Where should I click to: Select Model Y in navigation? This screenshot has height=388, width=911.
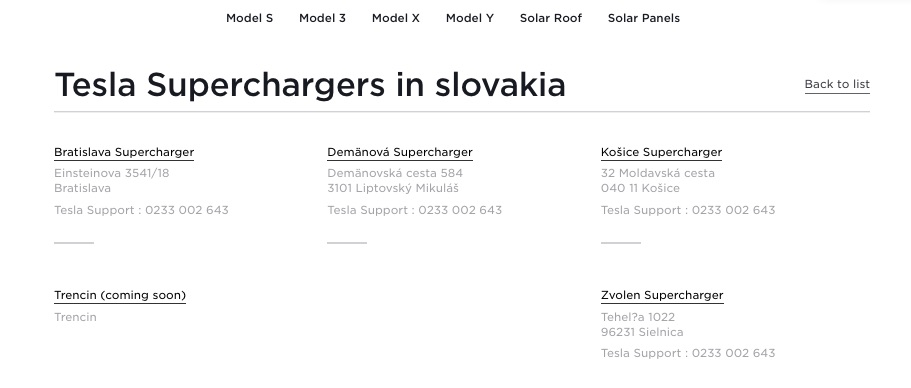(x=469, y=18)
